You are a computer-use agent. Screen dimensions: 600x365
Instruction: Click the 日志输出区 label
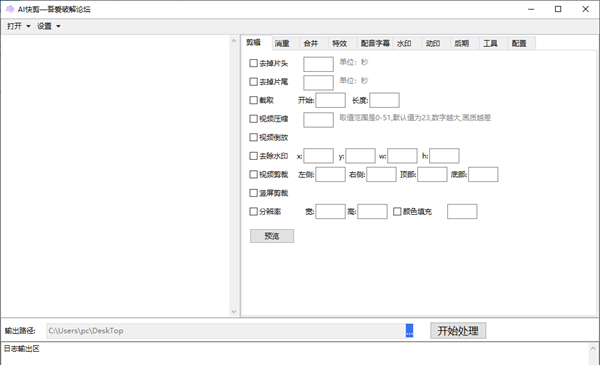tap(22, 349)
